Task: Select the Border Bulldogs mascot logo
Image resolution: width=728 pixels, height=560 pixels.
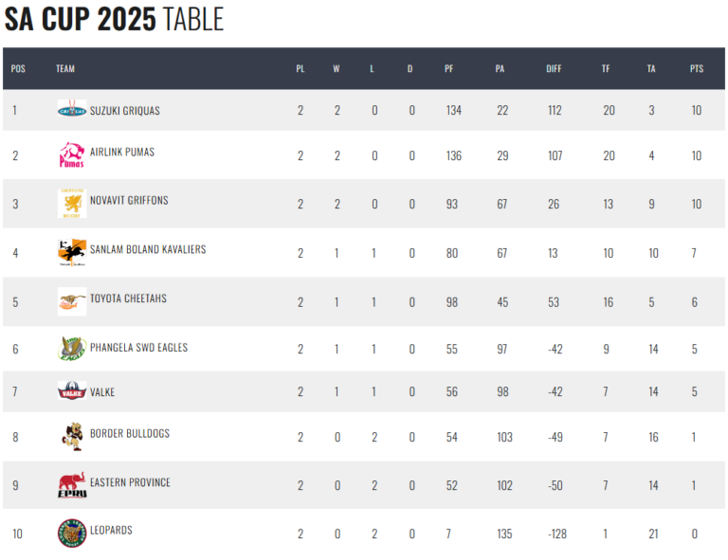Action: pos(72,436)
